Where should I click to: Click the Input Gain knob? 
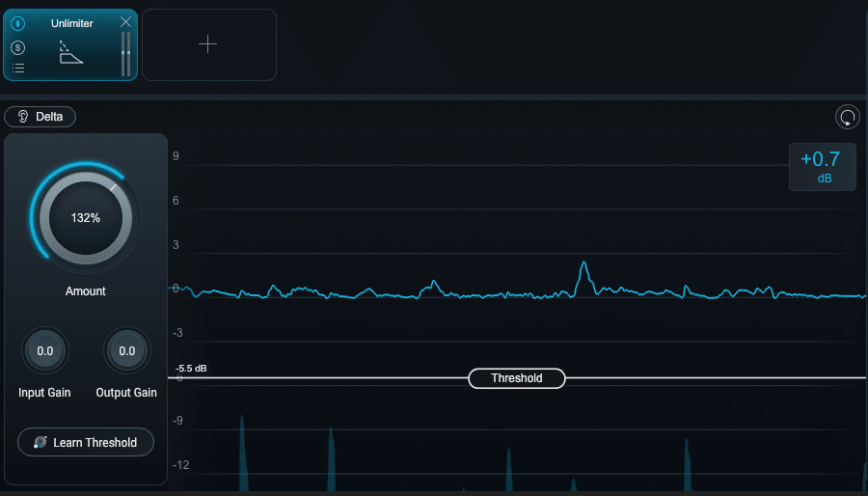(45, 351)
